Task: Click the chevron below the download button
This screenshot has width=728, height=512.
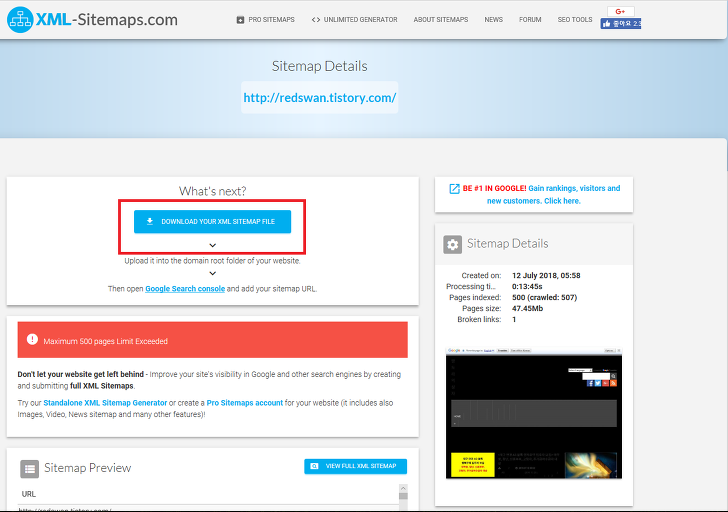Action: pyautogui.click(x=213, y=245)
